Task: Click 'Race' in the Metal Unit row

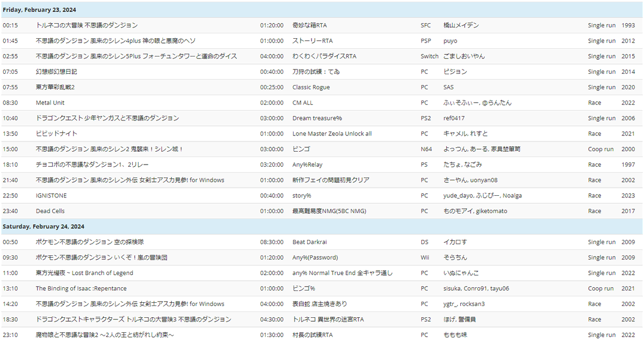Action: pos(594,103)
